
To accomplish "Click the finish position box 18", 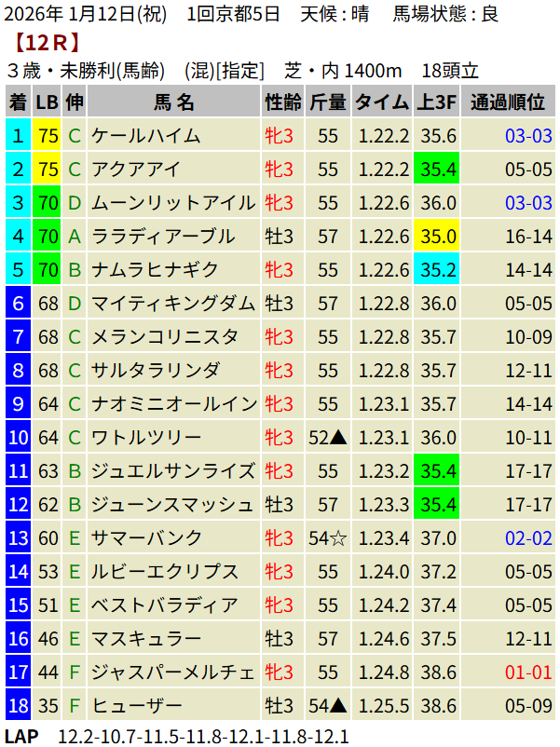I will 18,706.
